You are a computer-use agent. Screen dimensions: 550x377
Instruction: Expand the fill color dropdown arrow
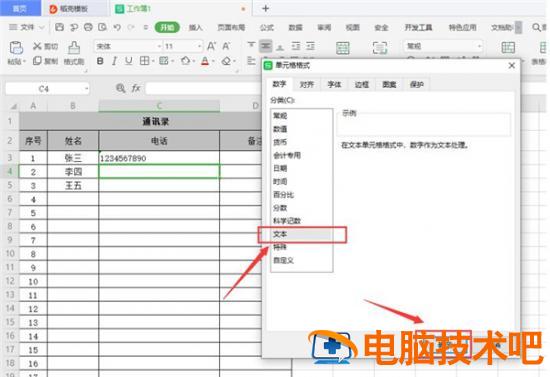[x=194, y=61]
